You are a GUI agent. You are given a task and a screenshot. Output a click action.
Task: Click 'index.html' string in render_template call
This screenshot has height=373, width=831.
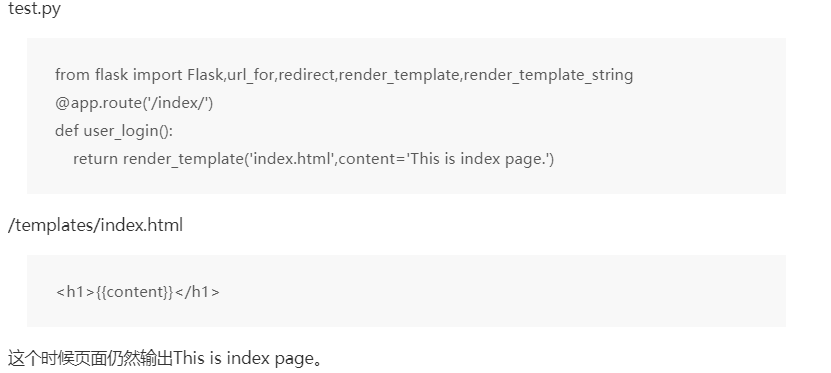click(x=291, y=159)
